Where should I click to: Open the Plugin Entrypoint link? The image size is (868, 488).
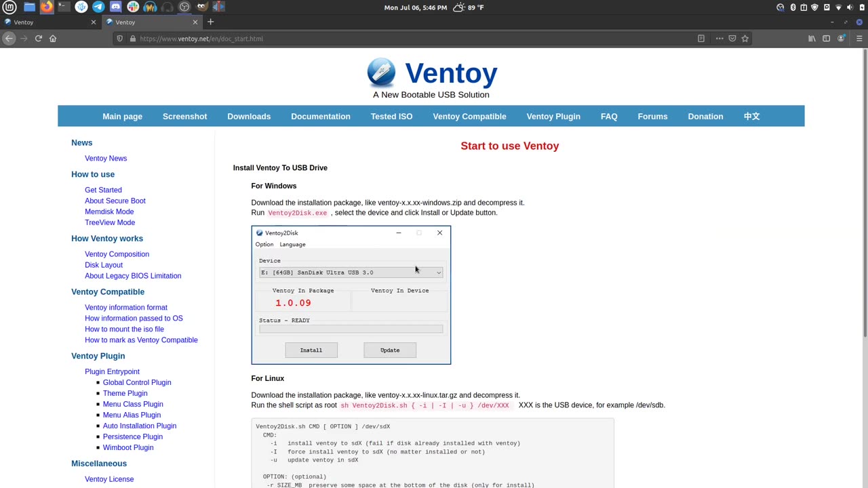tap(112, 372)
